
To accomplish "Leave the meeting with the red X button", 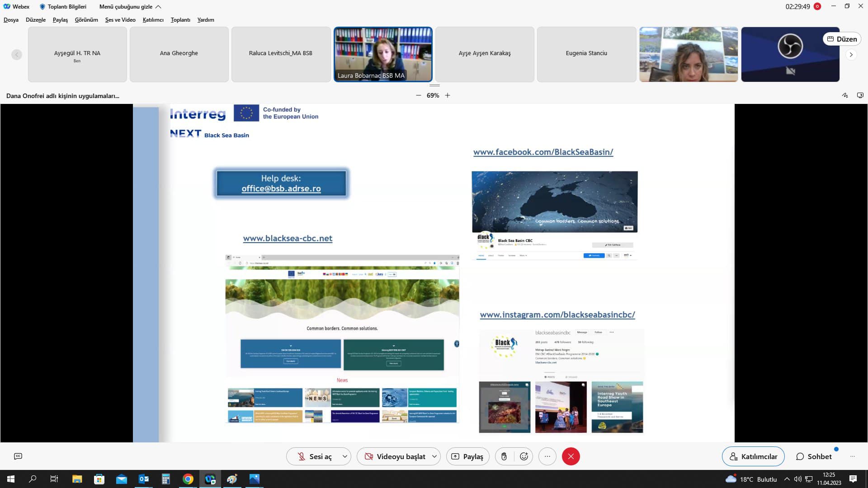I will click(x=571, y=456).
